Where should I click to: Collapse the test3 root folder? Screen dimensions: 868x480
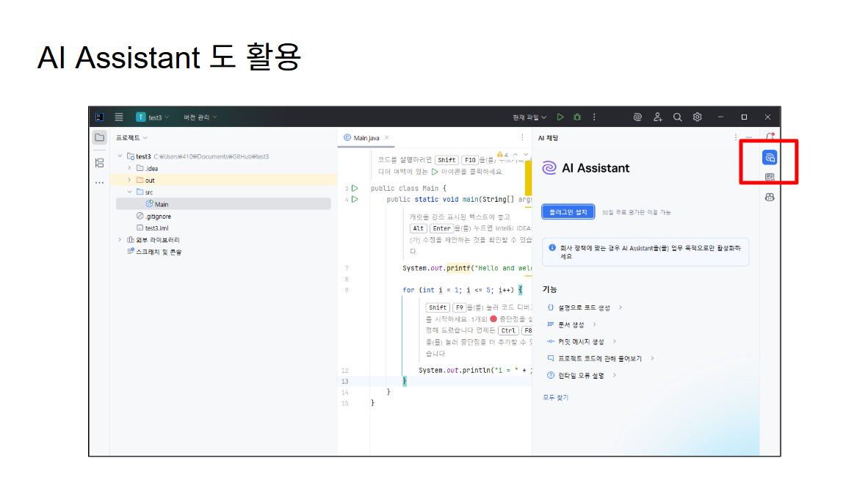tap(120, 156)
